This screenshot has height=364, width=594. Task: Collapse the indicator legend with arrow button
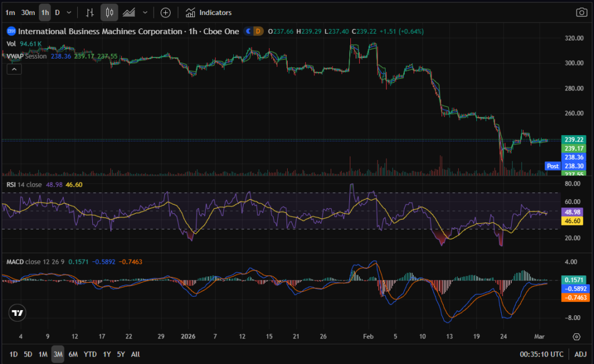coord(14,69)
